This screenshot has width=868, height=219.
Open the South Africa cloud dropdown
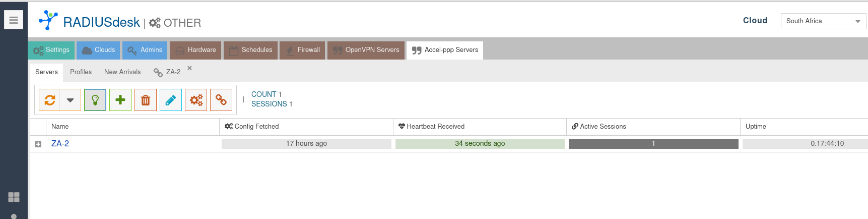(823, 21)
